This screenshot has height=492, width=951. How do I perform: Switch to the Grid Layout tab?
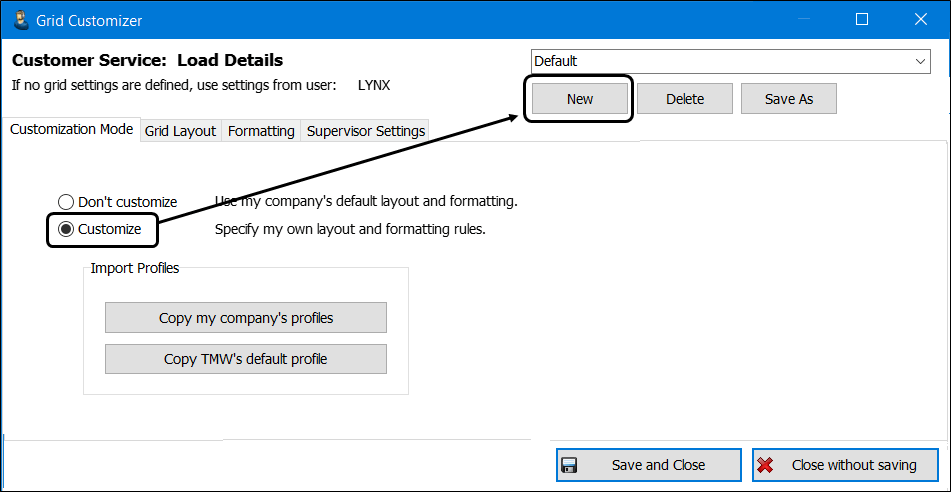pos(180,131)
